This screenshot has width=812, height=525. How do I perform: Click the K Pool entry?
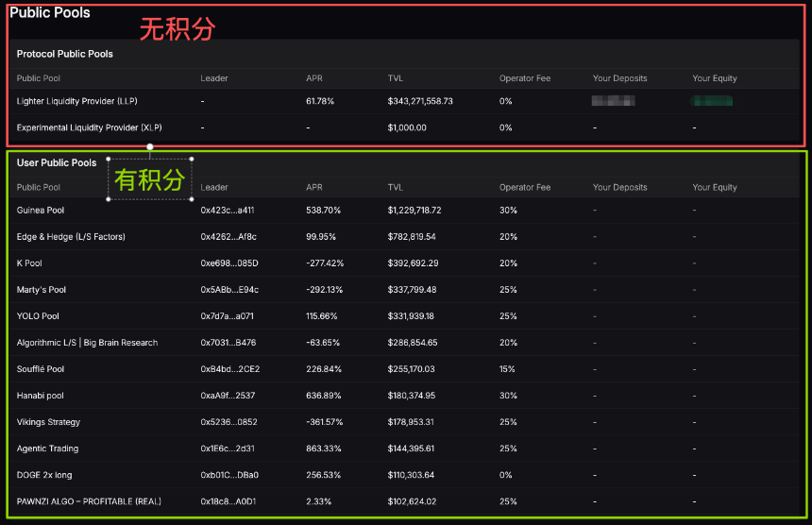click(29, 263)
